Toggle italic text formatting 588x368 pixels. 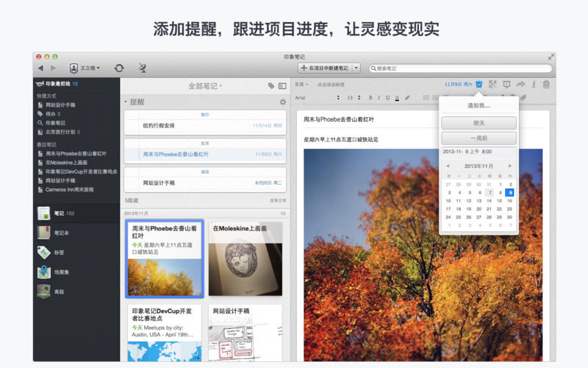(379, 97)
